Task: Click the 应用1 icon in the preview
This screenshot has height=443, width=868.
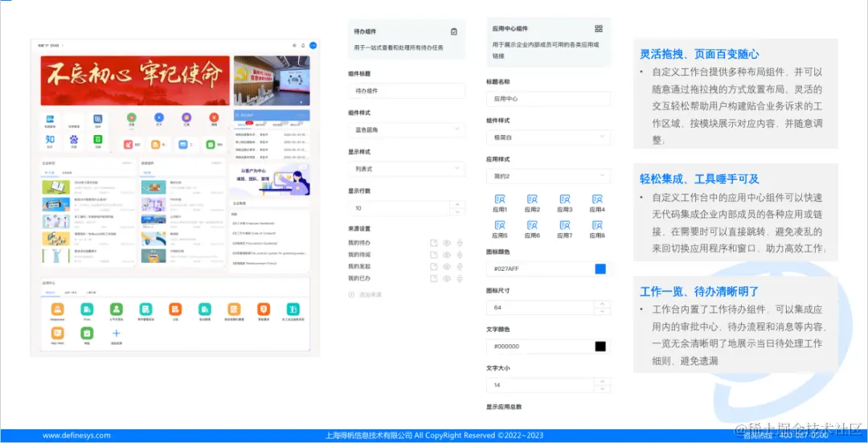Action: click(500, 199)
